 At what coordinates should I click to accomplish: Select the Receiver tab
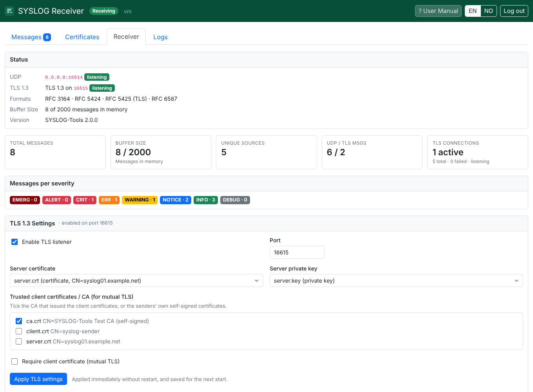pos(126,36)
